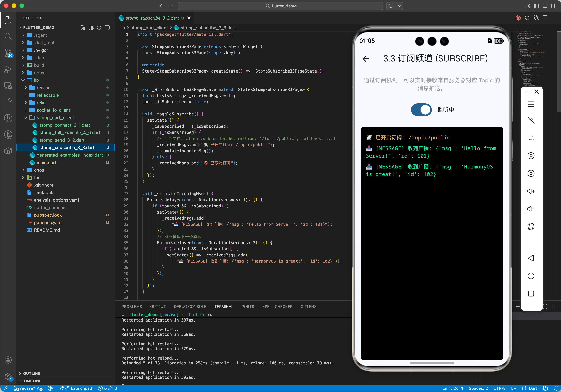Toggle the primary side bar layout button
Screen dimensions: 561x392
(x=536, y=6)
